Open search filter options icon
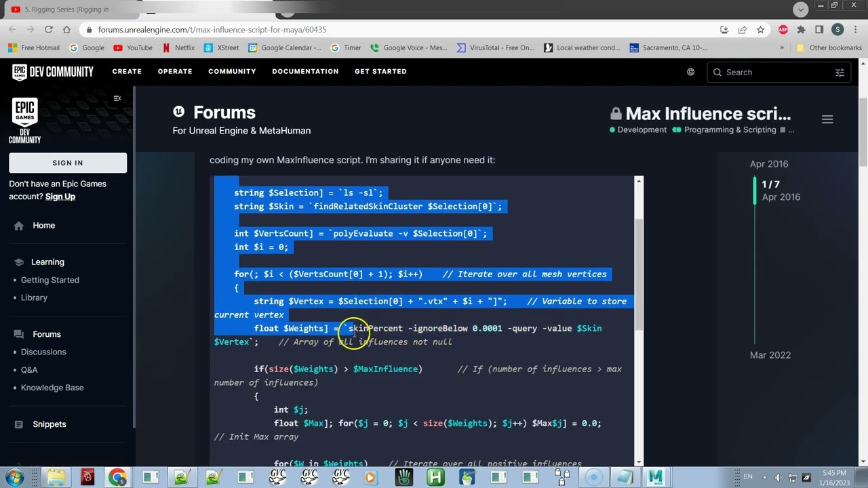This screenshot has width=868, height=488. [x=840, y=73]
